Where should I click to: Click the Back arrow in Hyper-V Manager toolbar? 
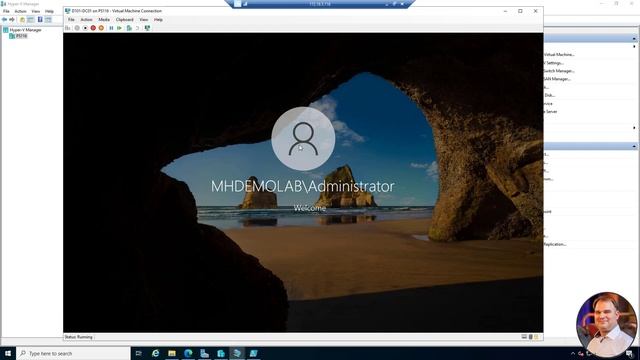click(x=4, y=19)
